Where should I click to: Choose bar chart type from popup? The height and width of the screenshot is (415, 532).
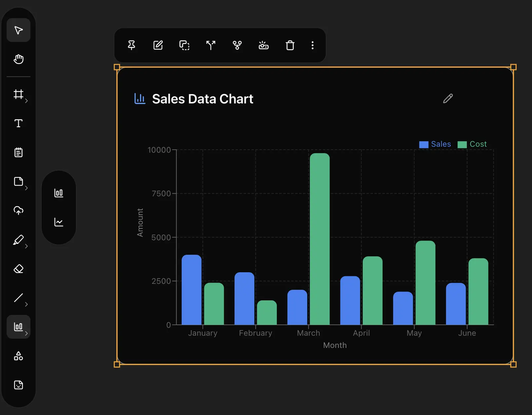(x=59, y=193)
